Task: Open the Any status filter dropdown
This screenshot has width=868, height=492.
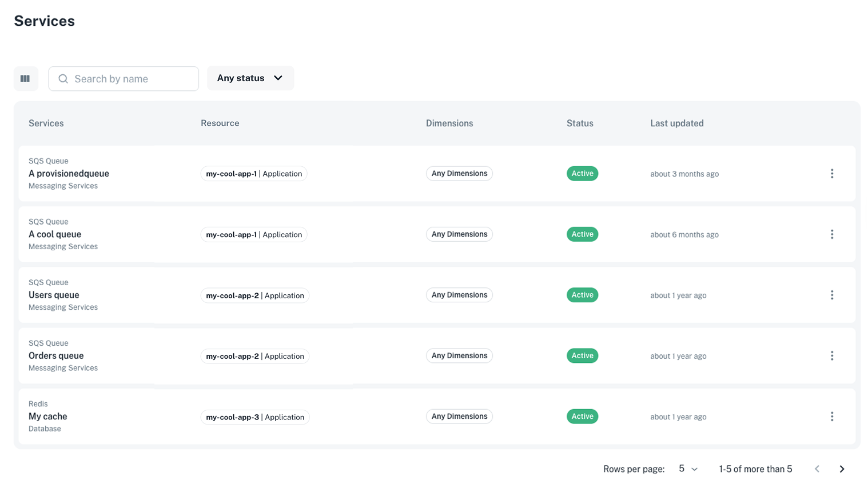Action: tap(250, 78)
